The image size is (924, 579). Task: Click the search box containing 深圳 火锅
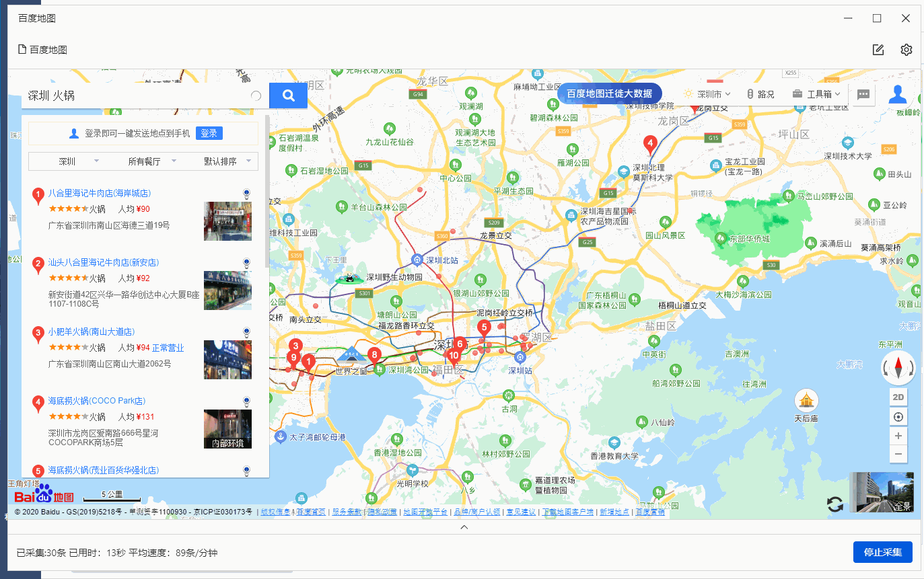[145, 95]
